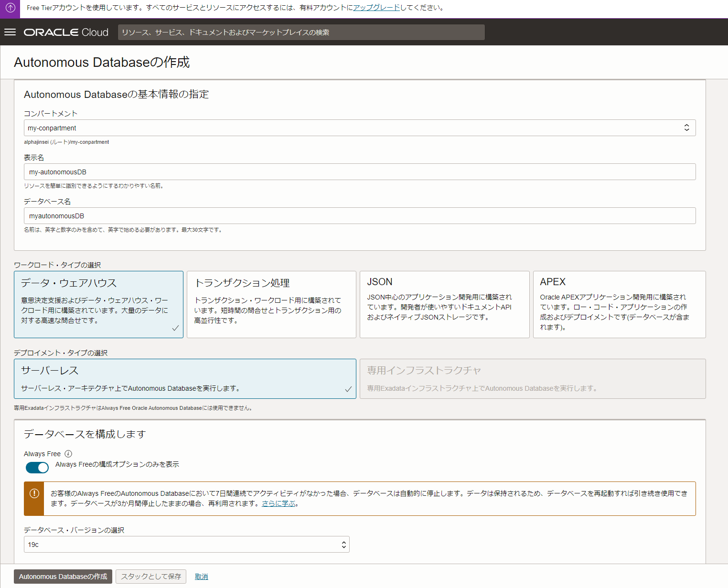Click the スタックとして保存 button
This screenshot has height=588, width=728.
pos(151,577)
